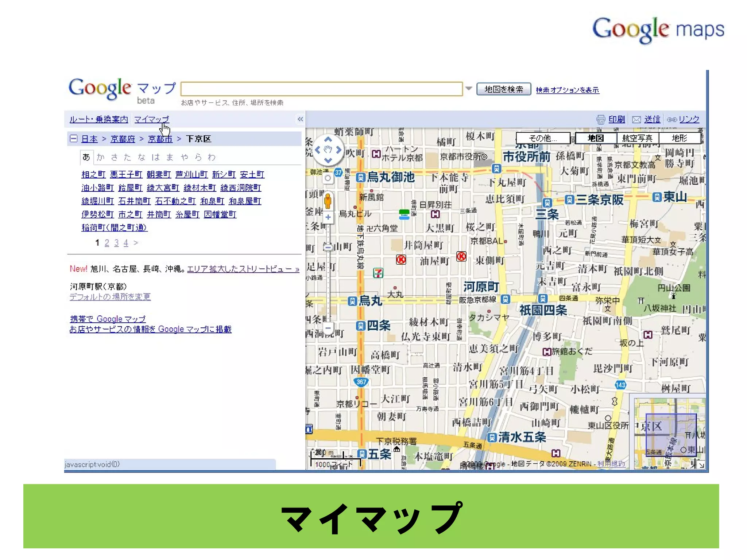
Task: Click the 地図を検索 button
Action: [504, 89]
